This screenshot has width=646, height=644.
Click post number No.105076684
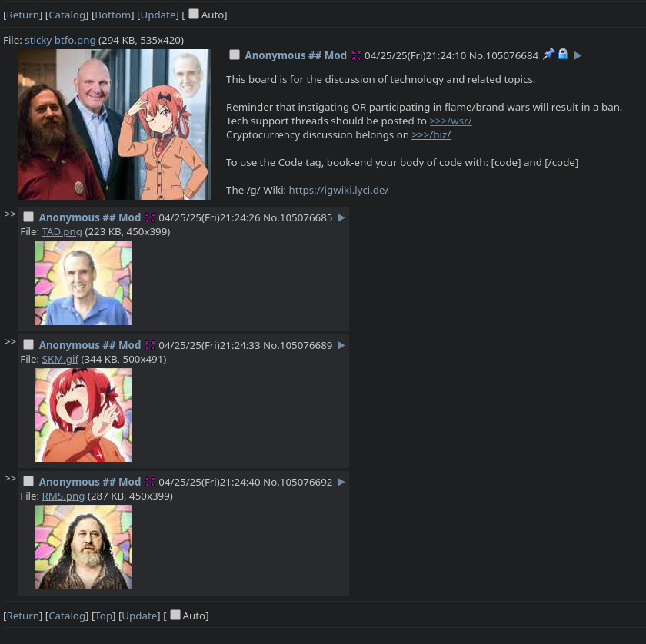[x=504, y=55]
